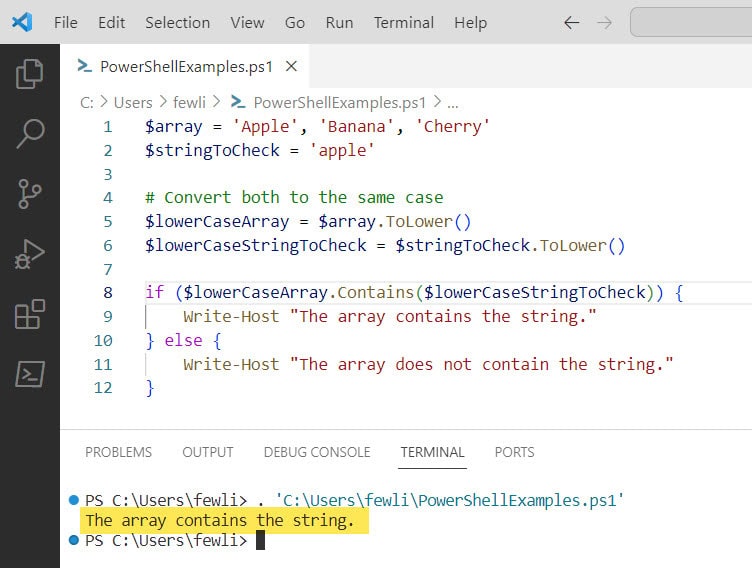Image resolution: width=752 pixels, height=568 pixels.
Task: Click line number 1 in the gutter
Action: (x=107, y=127)
